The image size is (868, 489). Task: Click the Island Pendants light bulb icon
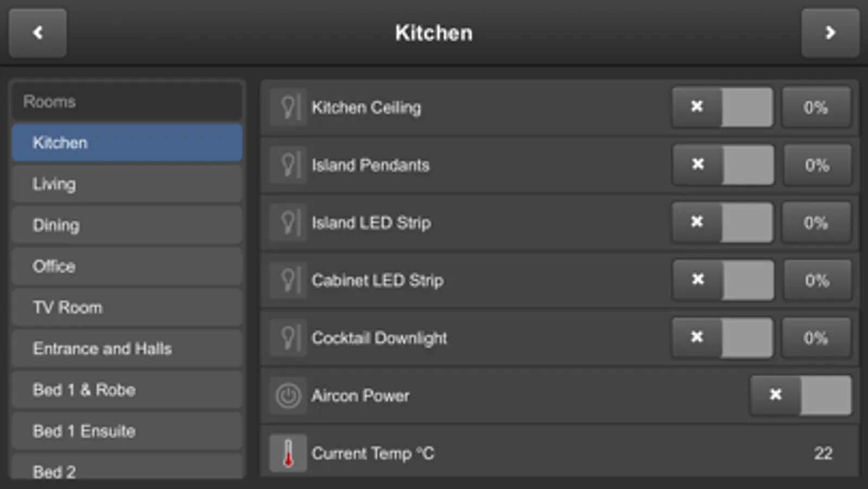[x=288, y=165]
